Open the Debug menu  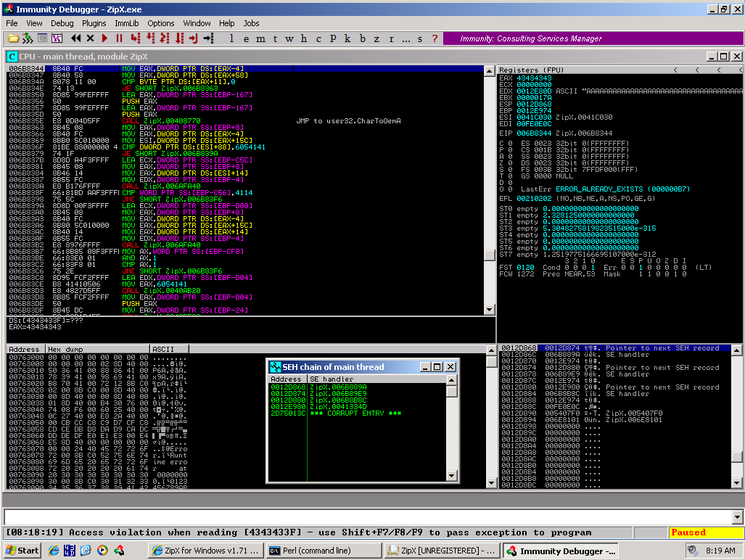pos(62,23)
